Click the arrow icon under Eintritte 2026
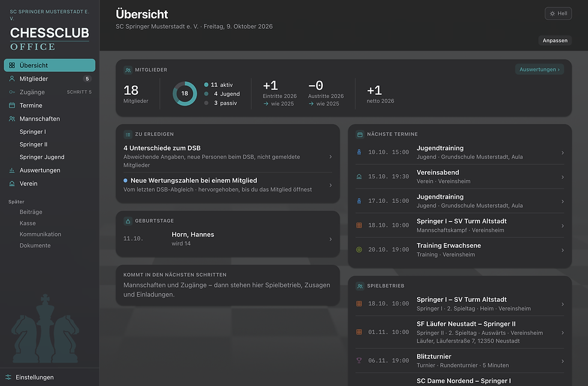The width and height of the screenshot is (588, 386). [x=266, y=104]
